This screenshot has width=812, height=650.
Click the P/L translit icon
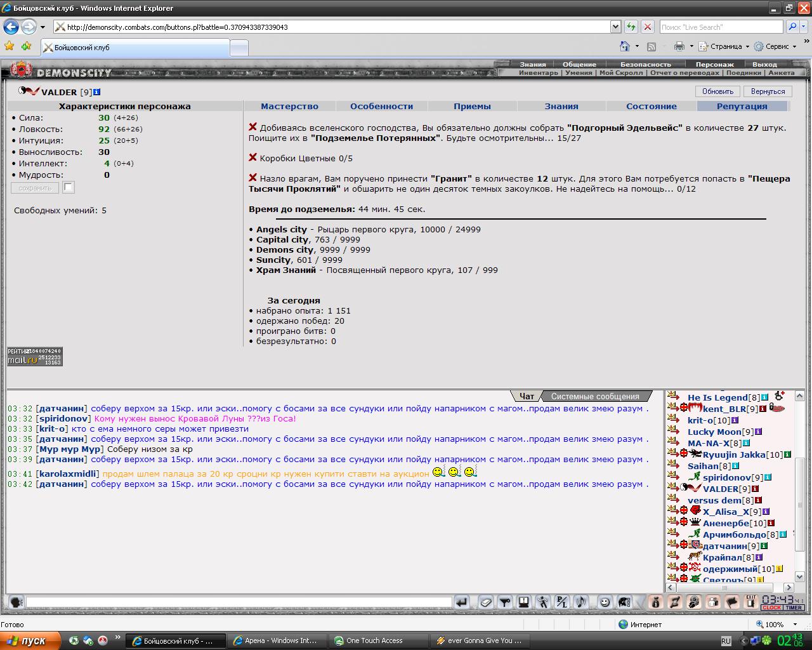562,602
